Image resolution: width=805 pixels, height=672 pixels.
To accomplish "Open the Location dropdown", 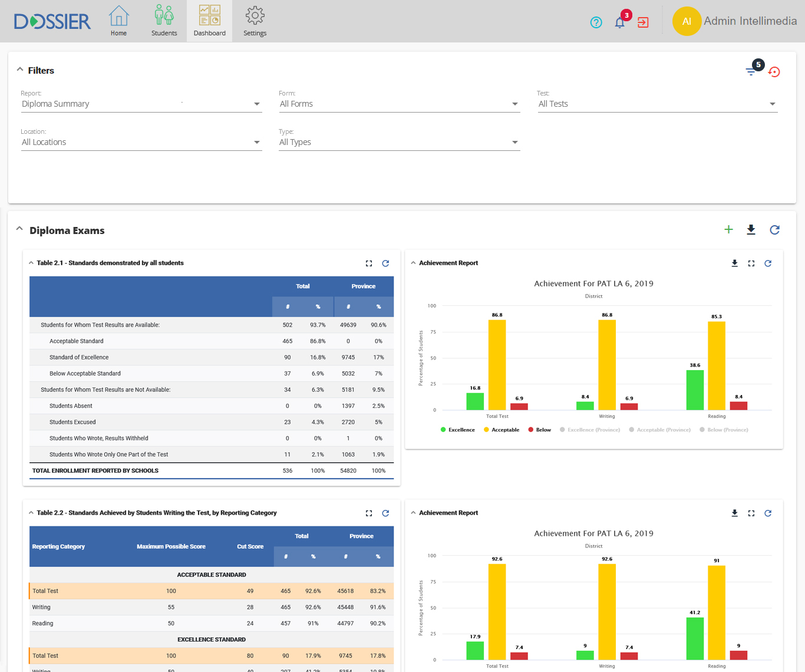I will 141,142.
